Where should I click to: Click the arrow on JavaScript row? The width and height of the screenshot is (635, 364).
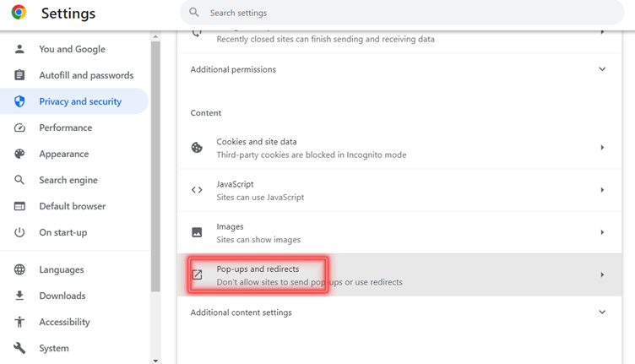(x=602, y=190)
